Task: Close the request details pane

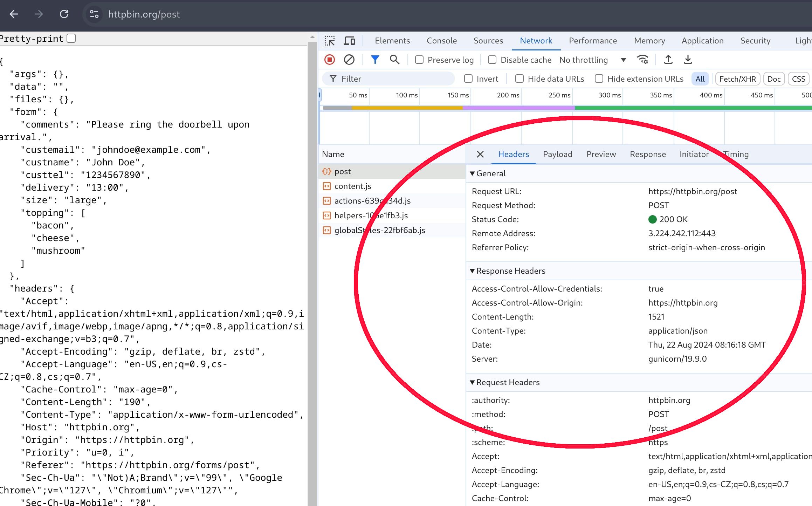Action: click(x=480, y=154)
